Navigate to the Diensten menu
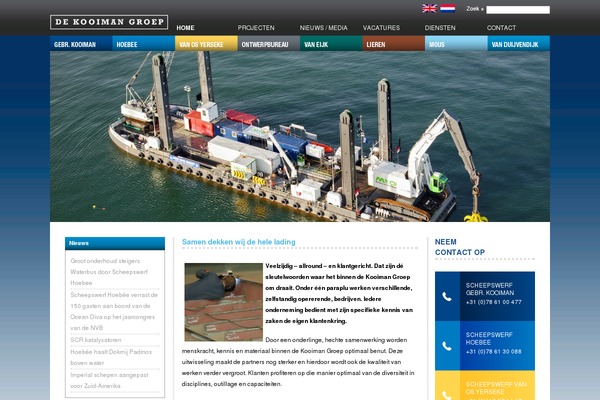The height and width of the screenshot is (400, 600). [440, 28]
